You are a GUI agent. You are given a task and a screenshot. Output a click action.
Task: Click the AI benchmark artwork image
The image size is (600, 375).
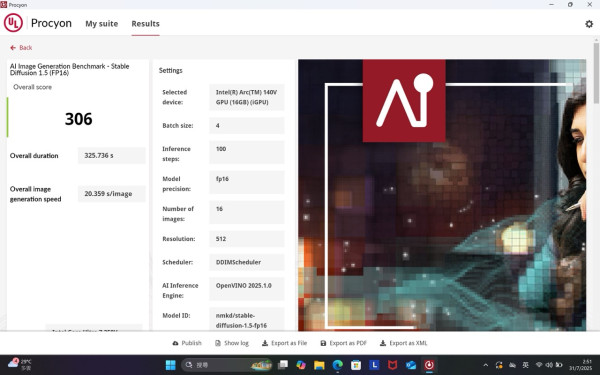click(442, 195)
